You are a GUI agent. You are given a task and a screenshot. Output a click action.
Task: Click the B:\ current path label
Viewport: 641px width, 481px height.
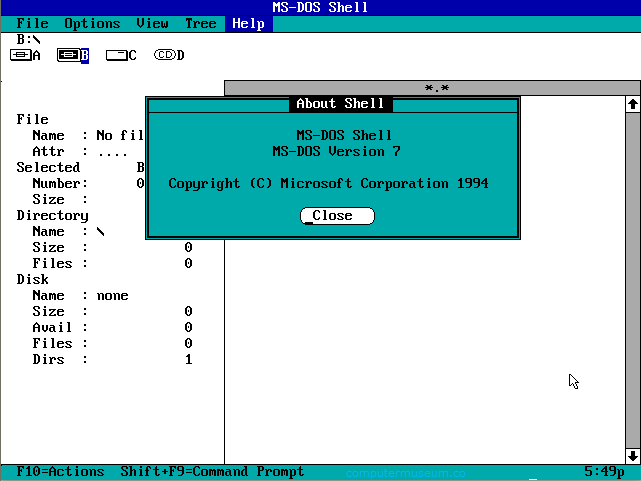[x=28, y=39]
